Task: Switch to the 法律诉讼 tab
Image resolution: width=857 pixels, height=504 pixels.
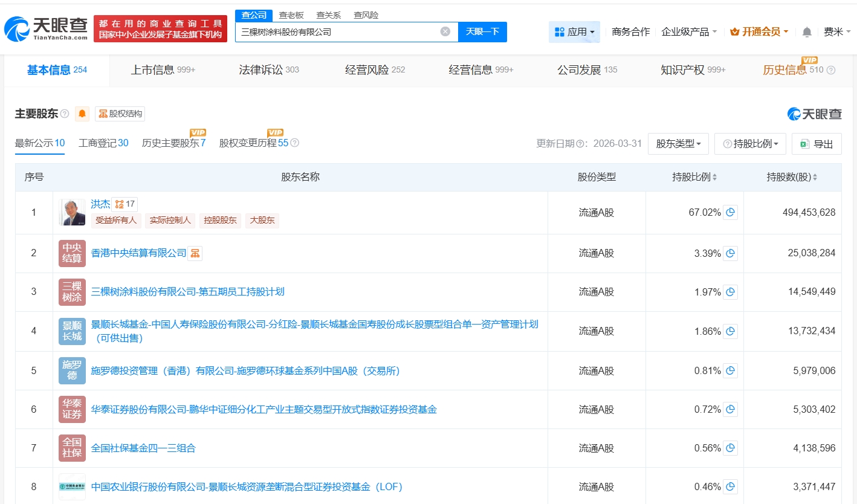Action: click(x=269, y=70)
